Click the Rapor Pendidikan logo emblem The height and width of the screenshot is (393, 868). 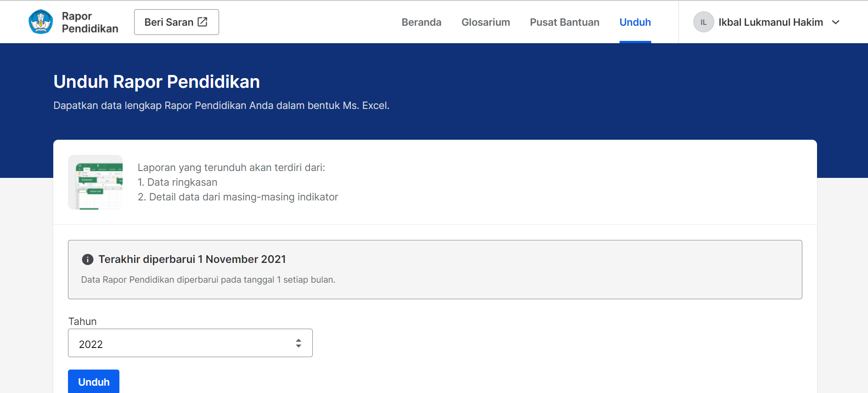coord(40,22)
